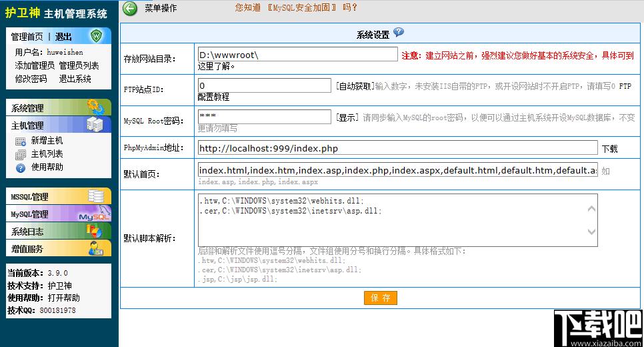
Task: Click the gear icon on 系统管理
Action: [x=96, y=107]
